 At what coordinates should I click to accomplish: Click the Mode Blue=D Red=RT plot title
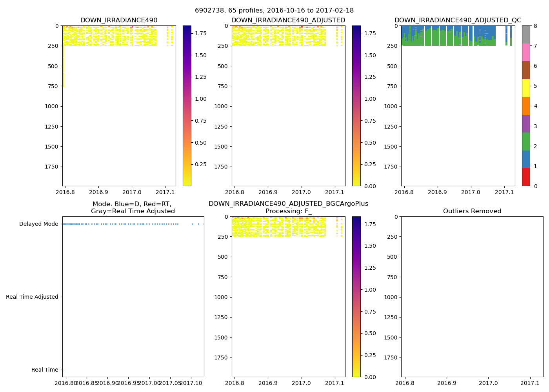click(x=133, y=207)
